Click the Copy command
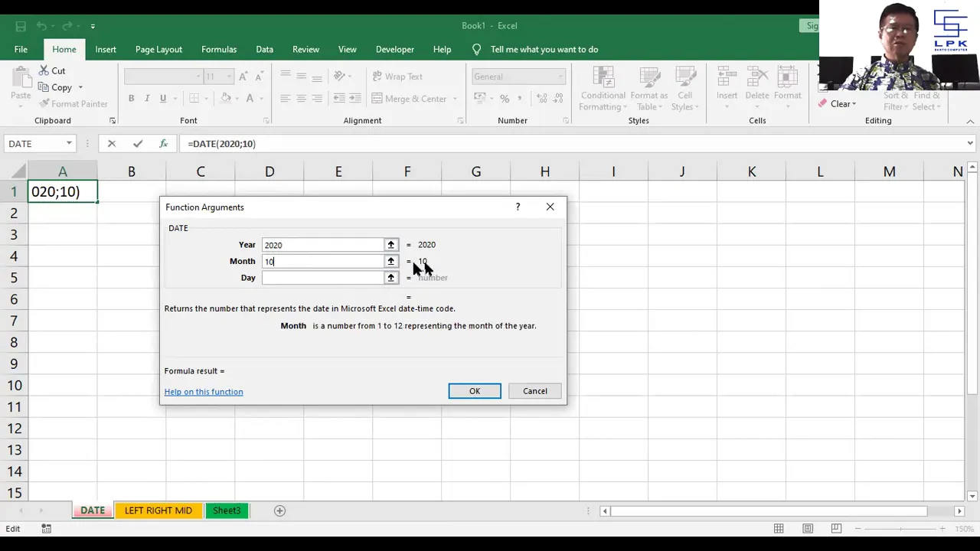 pos(54,87)
